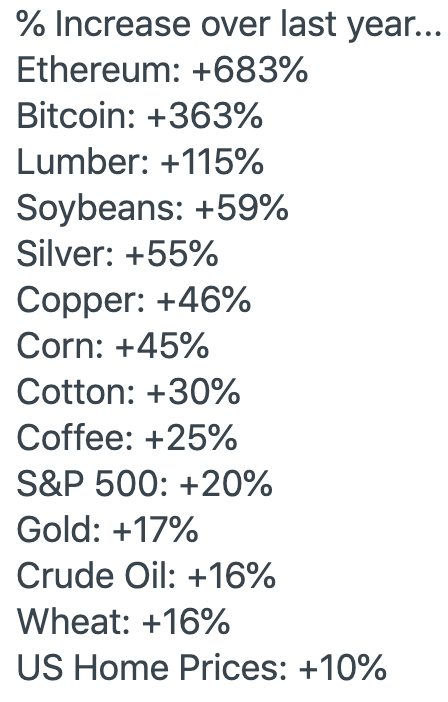Viewport: 448px width, 702px height.
Task: Select the Corn: +45% line
Action: coord(113,346)
